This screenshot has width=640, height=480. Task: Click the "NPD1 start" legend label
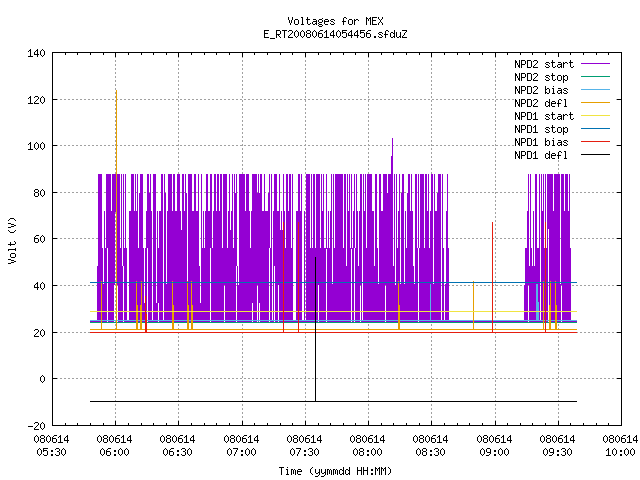544,116
